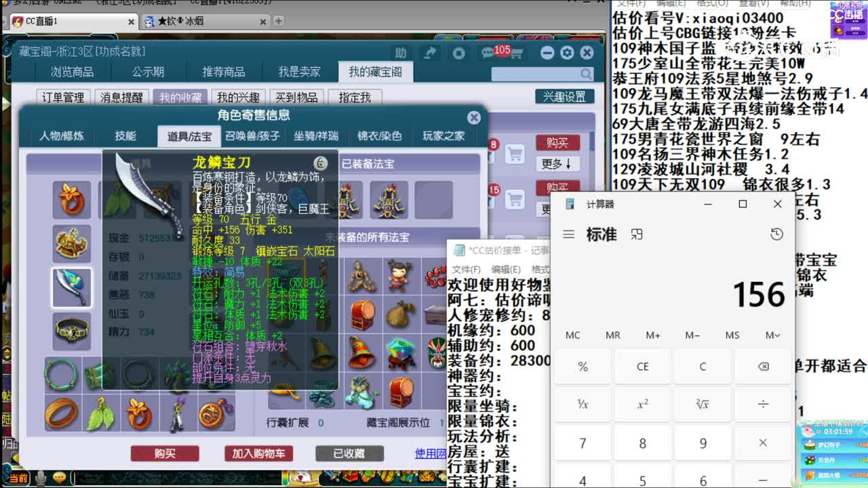Image resolution: width=868 pixels, height=488 pixels.
Task: Click Calculator backspace key
Action: pos(763,367)
